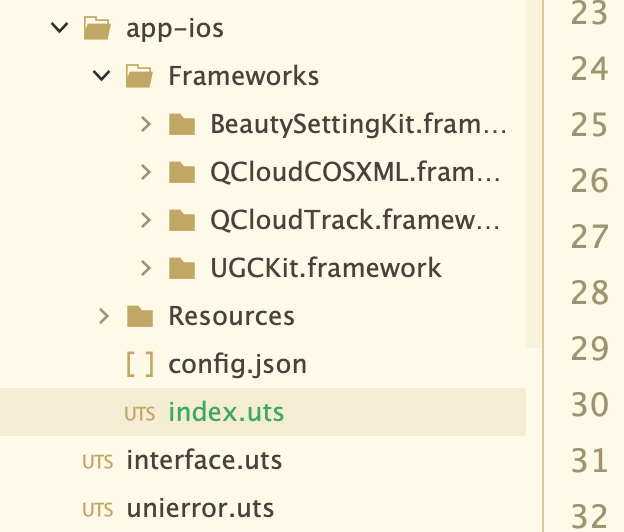Expand the QCloudCOSXML framework chevron
Image resolution: width=624 pixels, height=532 pixels.
(146, 172)
